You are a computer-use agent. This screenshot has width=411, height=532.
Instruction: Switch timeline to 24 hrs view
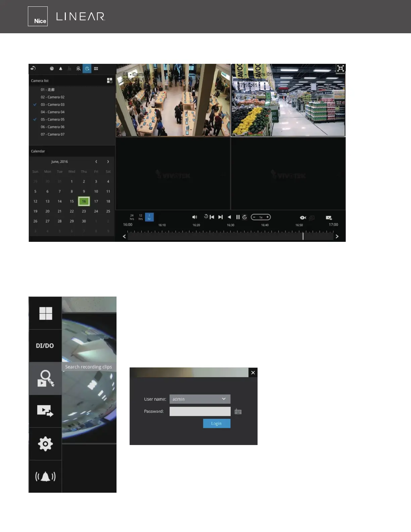pos(132,217)
